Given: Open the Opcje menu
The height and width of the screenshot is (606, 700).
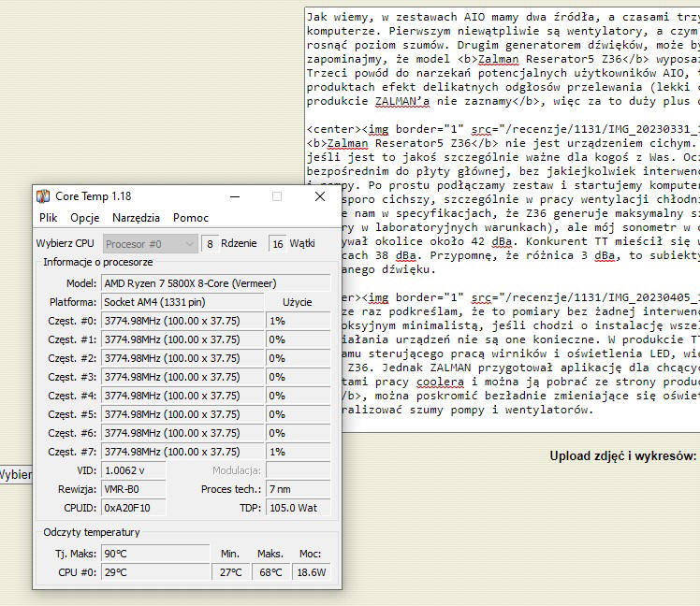Looking at the screenshot, I should [x=85, y=218].
